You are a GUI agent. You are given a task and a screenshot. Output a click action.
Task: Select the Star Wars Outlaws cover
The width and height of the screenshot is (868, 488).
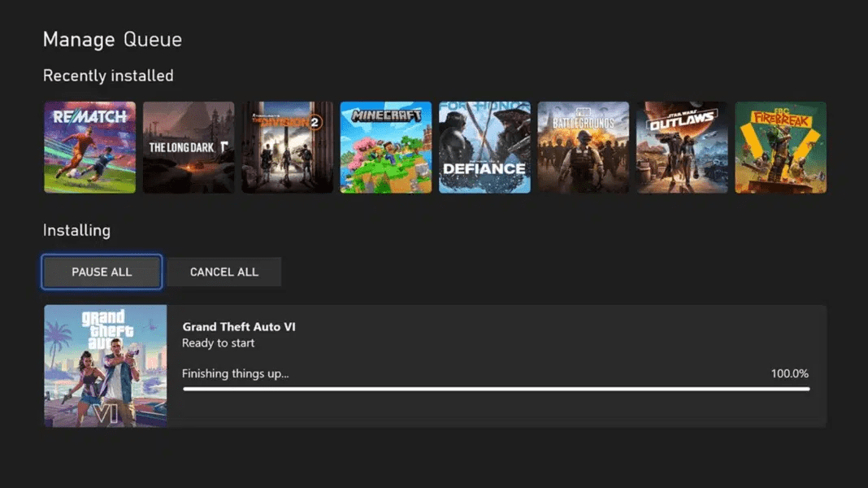682,147
